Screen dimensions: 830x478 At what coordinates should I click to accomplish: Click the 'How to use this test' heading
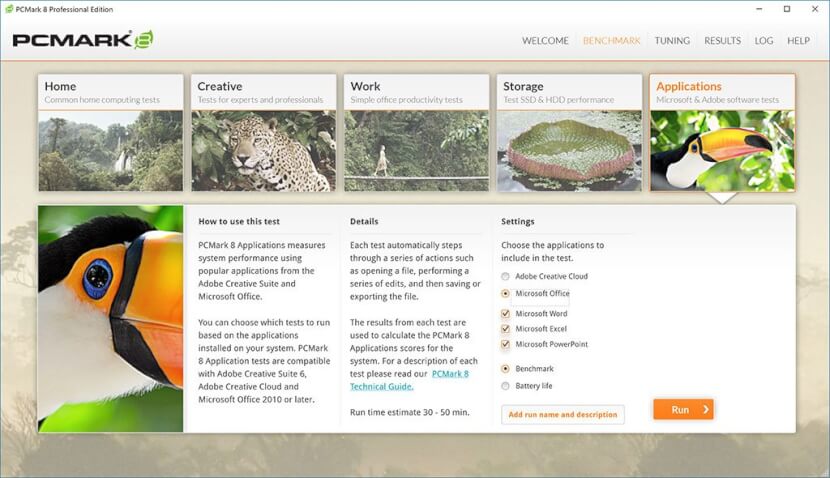pyautogui.click(x=239, y=221)
